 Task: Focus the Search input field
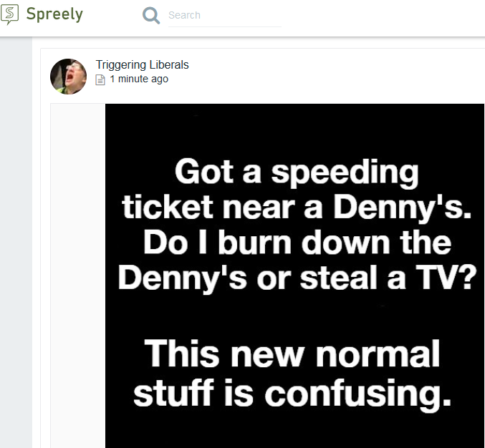click(x=224, y=15)
